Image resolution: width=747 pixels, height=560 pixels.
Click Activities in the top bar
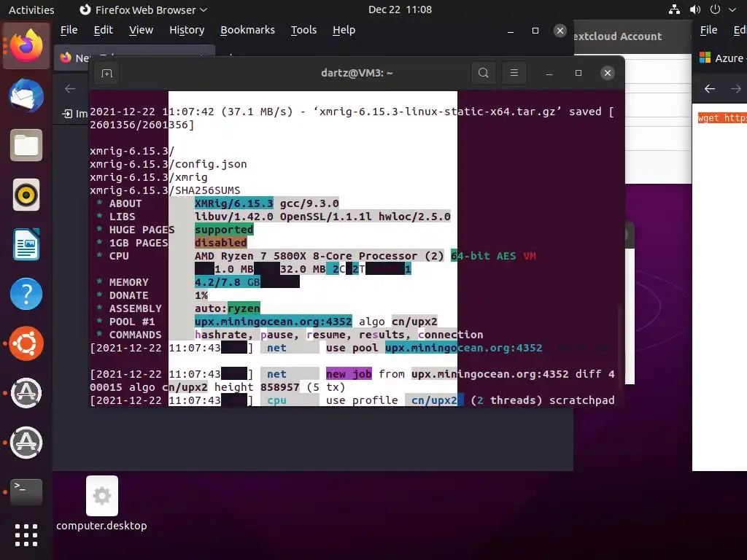coord(31,9)
